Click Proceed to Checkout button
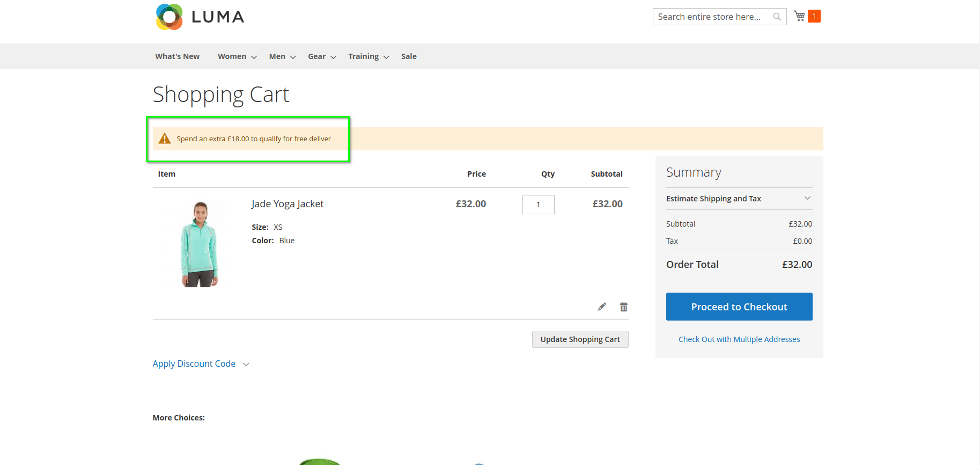Viewport: 980px width, 465px height. [739, 307]
